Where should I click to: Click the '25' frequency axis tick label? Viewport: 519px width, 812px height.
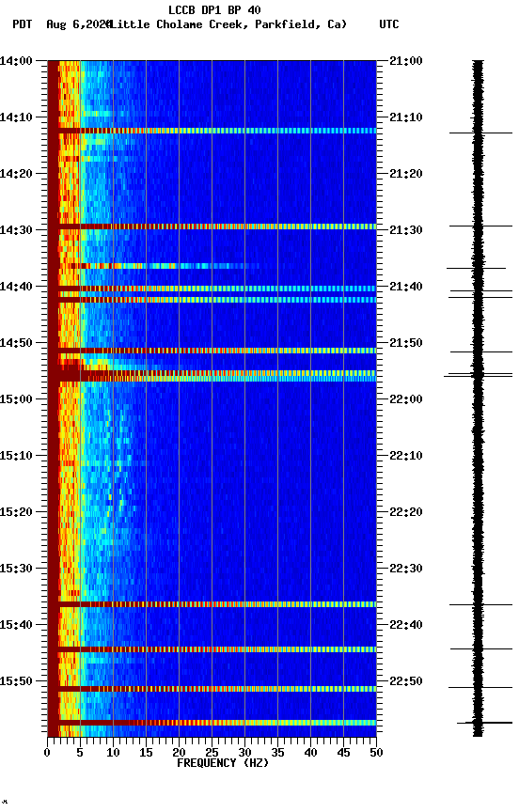[212, 753]
